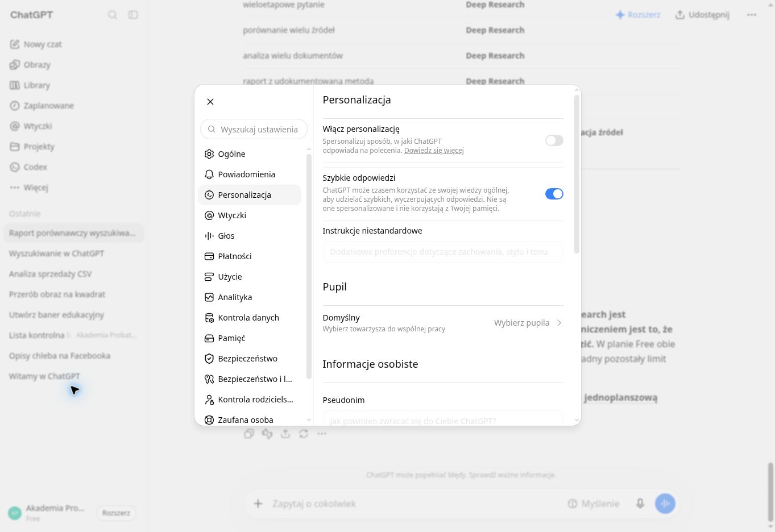Open Zaplanowane in the sidebar
This screenshot has width=775, height=532.
[x=74, y=106]
